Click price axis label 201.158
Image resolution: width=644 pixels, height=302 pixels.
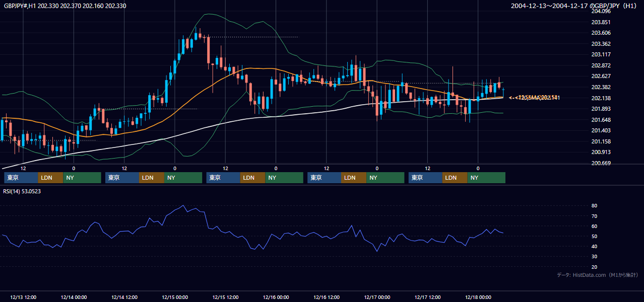pos(601,141)
